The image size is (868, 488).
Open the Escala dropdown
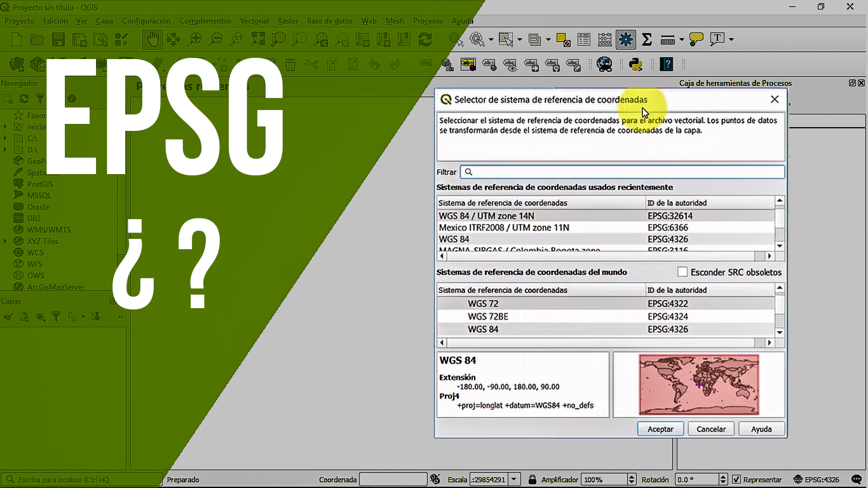pos(515,480)
